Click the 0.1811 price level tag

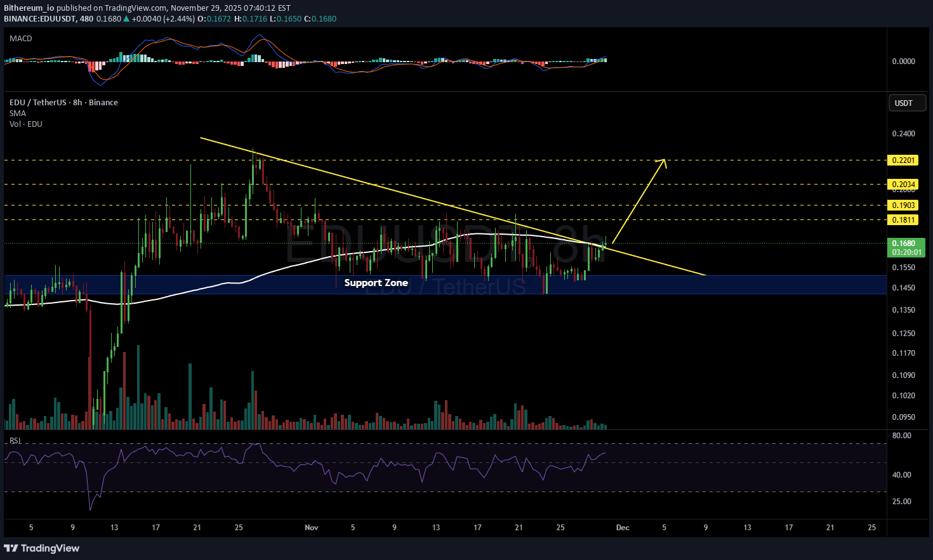point(903,220)
